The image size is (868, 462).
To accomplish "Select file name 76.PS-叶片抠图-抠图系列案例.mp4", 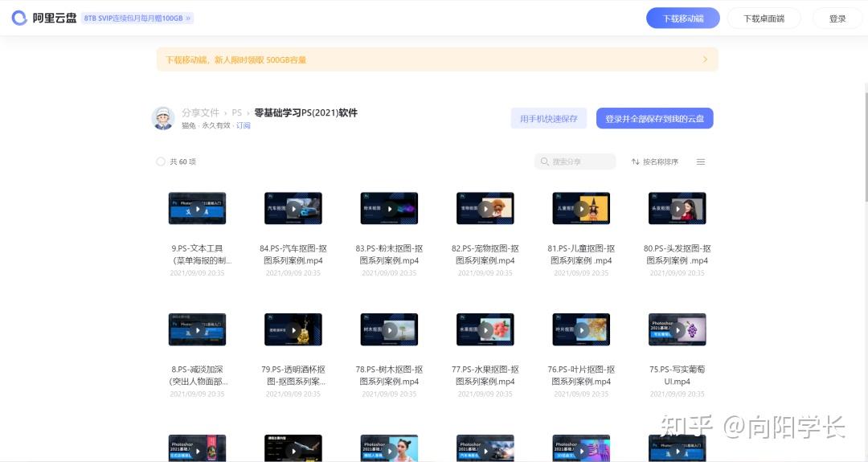I will click(x=581, y=376).
